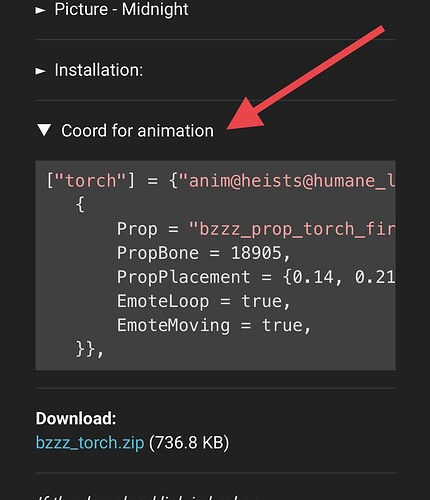Click the Picture - Midnight section title
This screenshot has width=430, height=500.
pyautogui.click(x=121, y=9)
